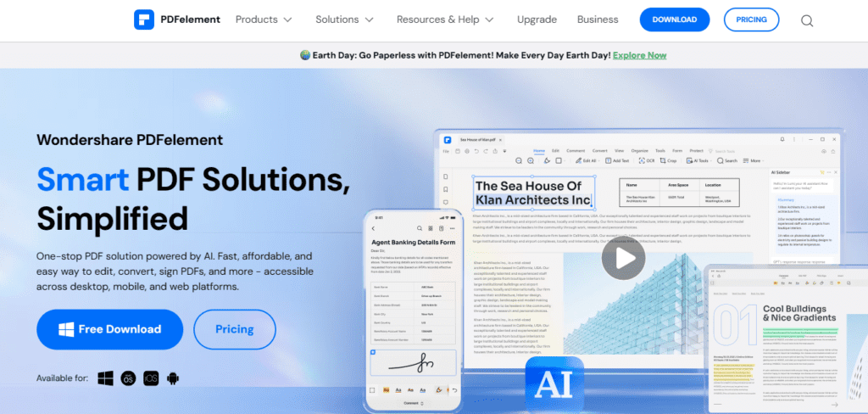Expand the Resources & Help dropdown
The width and height of the screenshot is (868, 414).
pos(444,20)
